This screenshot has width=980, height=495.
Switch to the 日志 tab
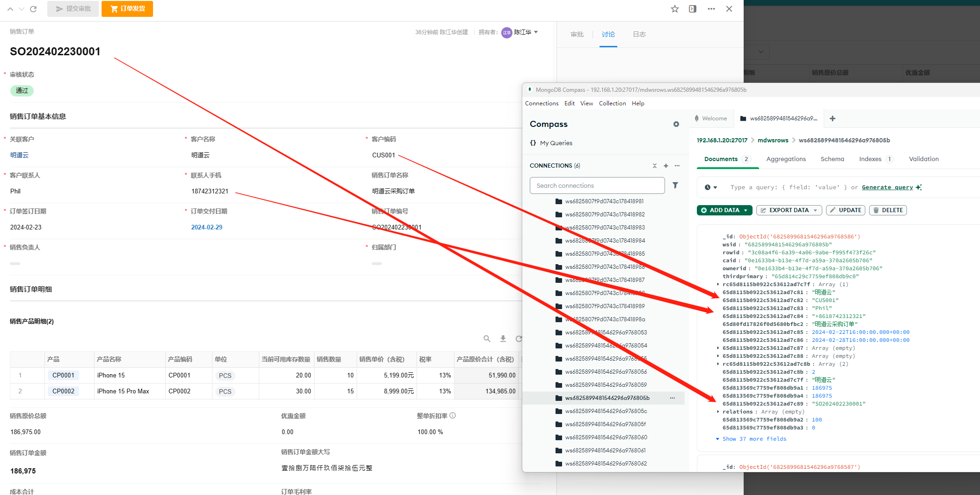point(639,34)
